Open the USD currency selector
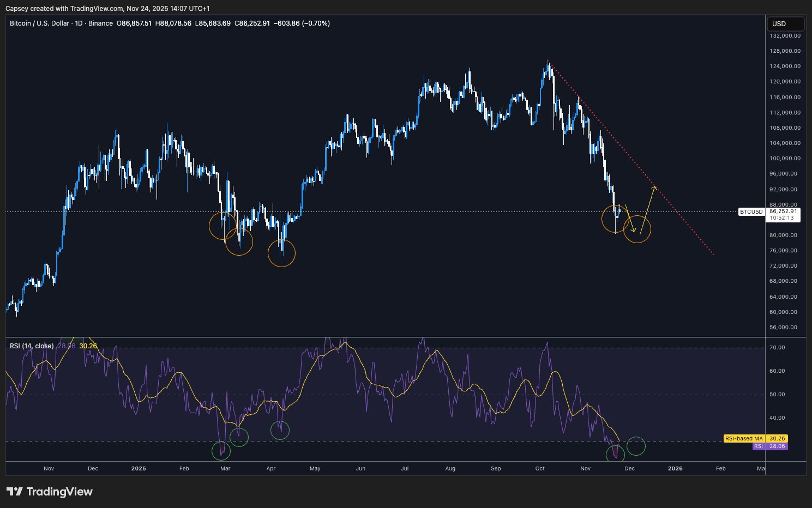This screenshot has height=508, width=812. [x=785, y=23]
